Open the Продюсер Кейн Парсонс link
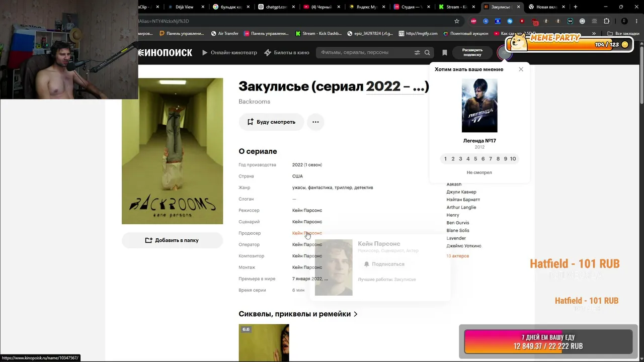This screenshot has height=362, width=644. [x=307, y=233]
